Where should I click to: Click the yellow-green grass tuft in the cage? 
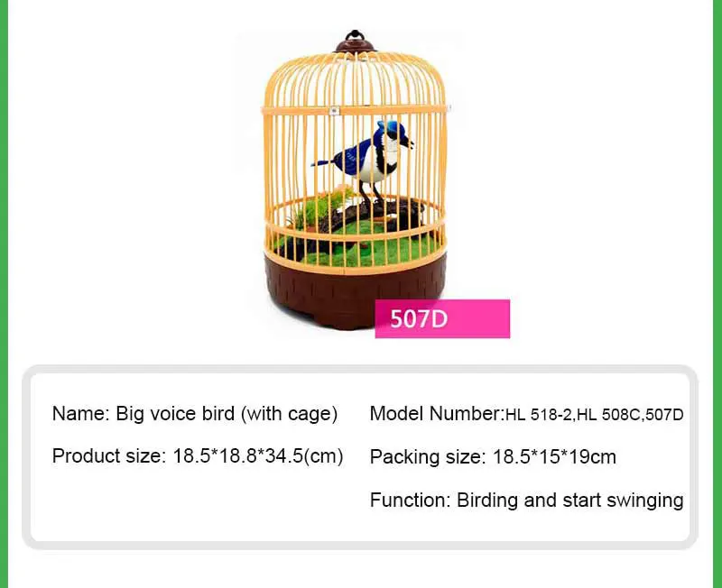click(320, 208)
